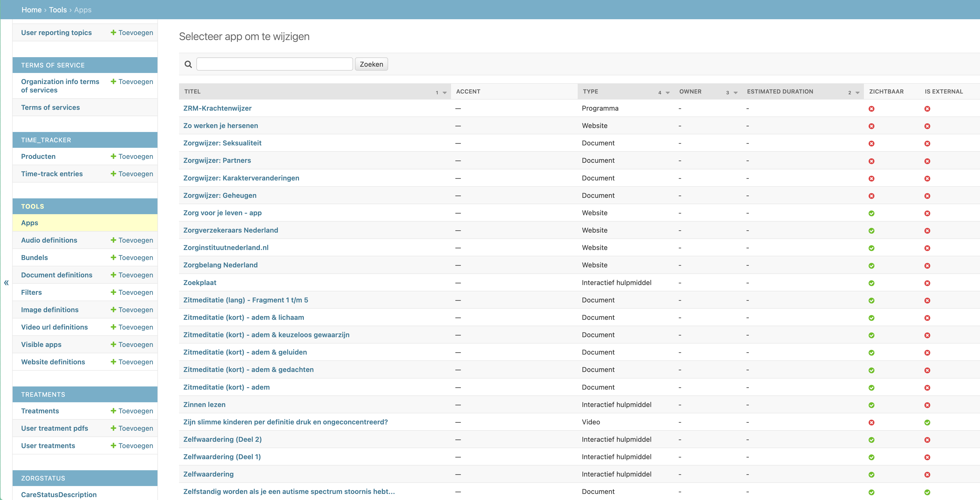Click the search magnifier icon

(x=188, y=64)
